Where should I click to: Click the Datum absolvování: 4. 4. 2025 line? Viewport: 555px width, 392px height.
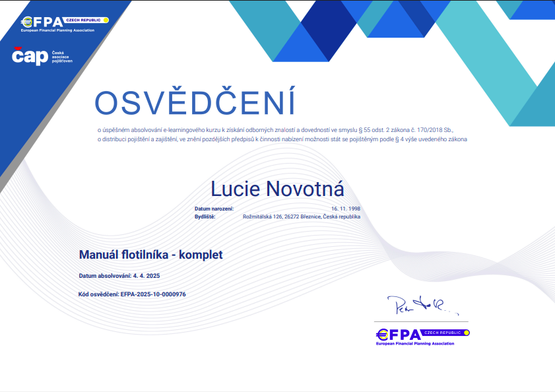click(x=119, y=276)
